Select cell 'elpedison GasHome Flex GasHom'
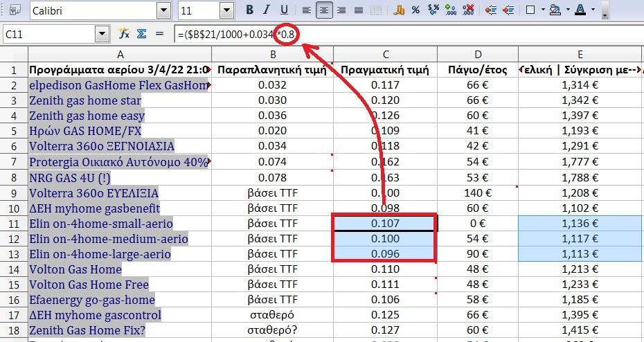Image resolution: width=644 pixels, height=342 pixels. [x=120, y=85]
